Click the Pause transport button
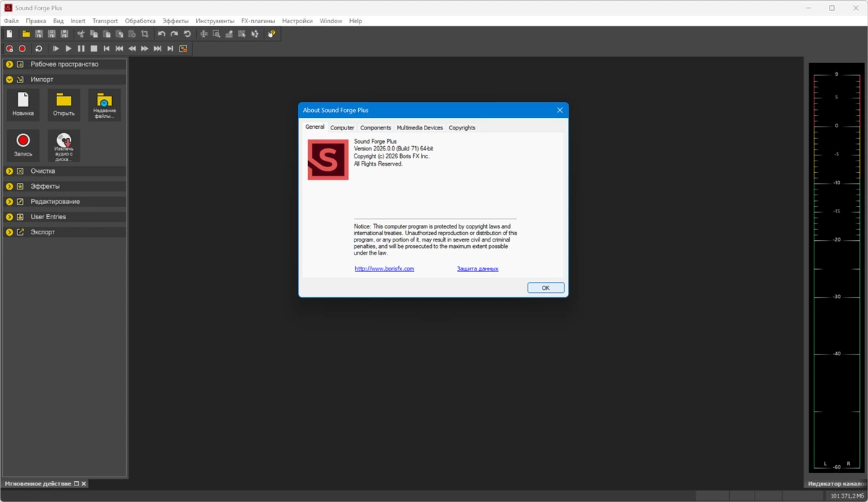This screenshot has height=502, width=868. pyautogui.click(x=81, y=48)
